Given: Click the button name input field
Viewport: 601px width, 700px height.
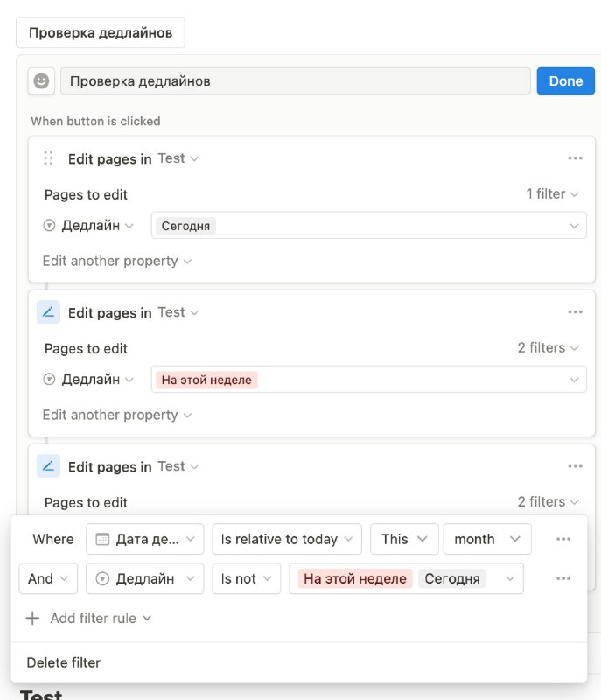Looking at the screenshot, I should tap(296, 81).
